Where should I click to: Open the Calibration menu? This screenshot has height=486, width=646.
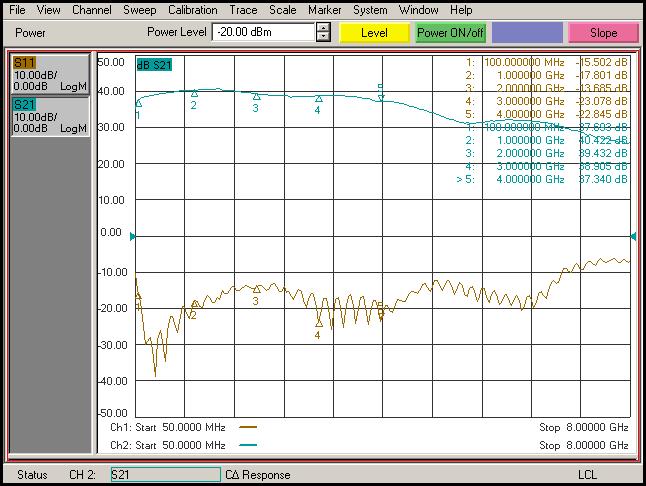192,9
